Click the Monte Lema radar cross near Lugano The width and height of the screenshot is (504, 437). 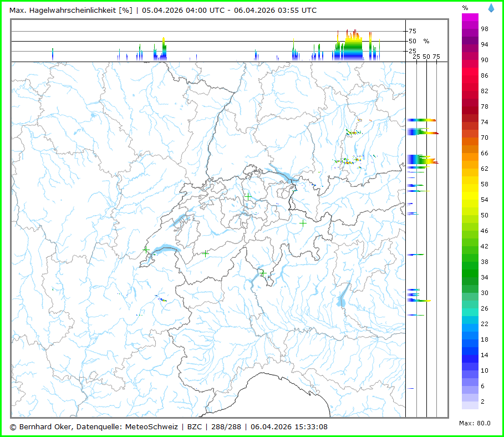pyautogui.click(x=263, y=272)
